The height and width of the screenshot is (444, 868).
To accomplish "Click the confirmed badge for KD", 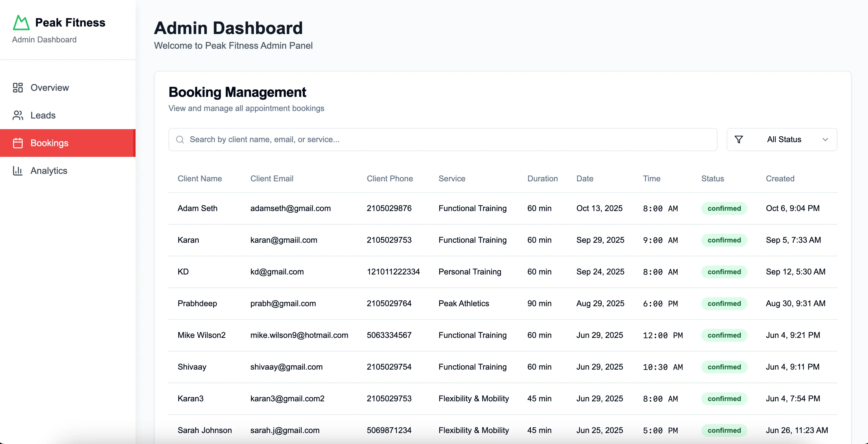I will (x=724, y=272).
